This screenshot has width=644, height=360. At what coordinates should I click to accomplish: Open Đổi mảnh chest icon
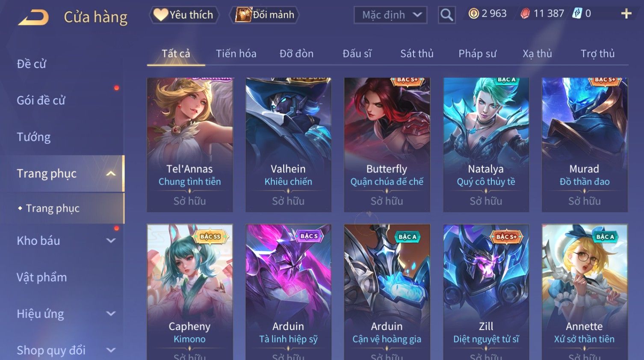click(x=243, y=15)
